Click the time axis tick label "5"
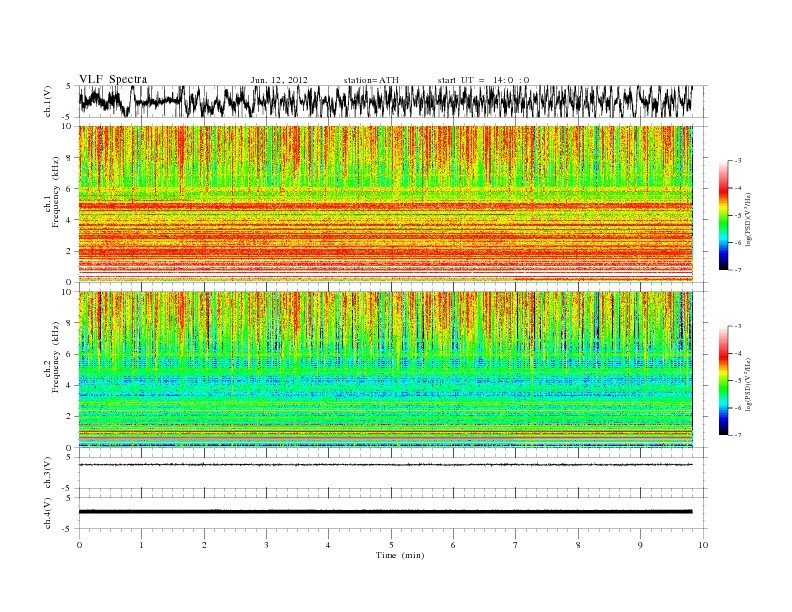The width and height of the screenshot is (792, 612). point(391,545)
